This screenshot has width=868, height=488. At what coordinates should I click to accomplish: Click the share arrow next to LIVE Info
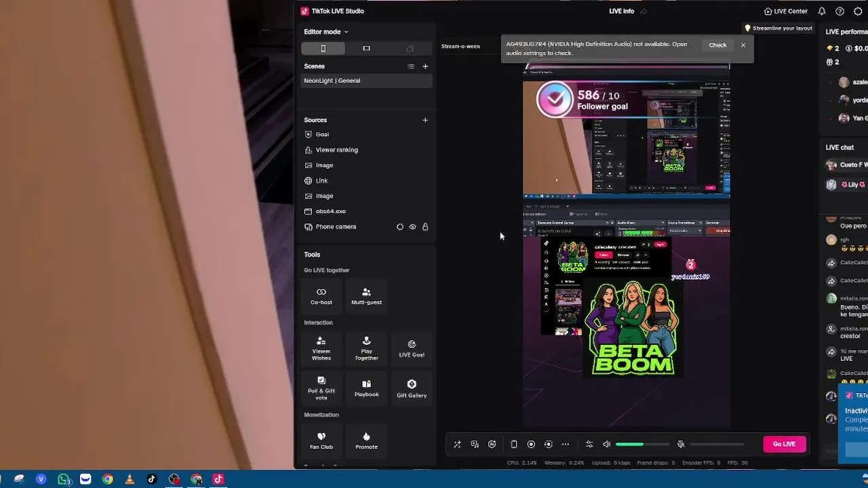point(644,11)
